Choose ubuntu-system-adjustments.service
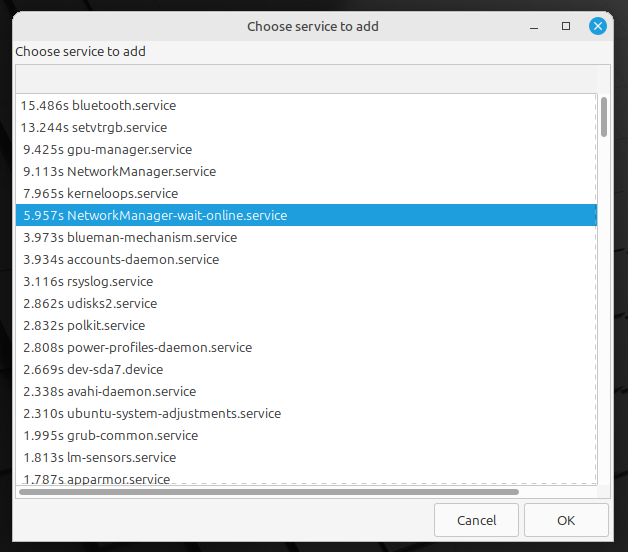 306,414
